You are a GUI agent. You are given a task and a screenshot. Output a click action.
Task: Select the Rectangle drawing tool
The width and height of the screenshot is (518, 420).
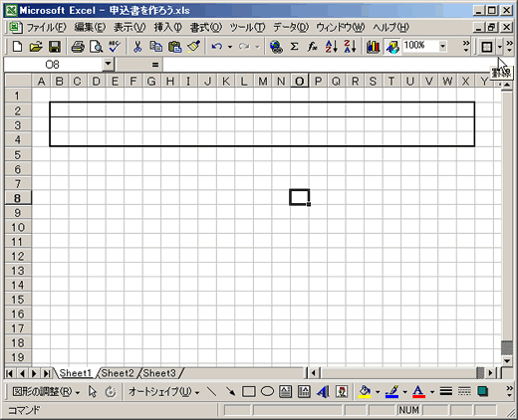click(x=249, y=392)
